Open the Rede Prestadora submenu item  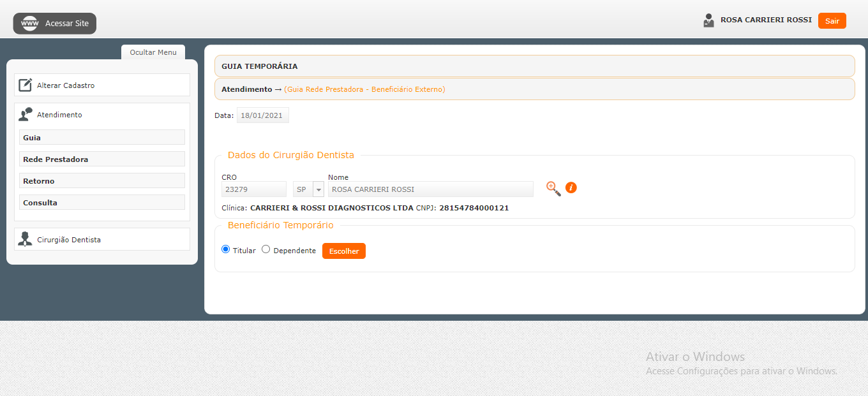click(x=102, y=159)
